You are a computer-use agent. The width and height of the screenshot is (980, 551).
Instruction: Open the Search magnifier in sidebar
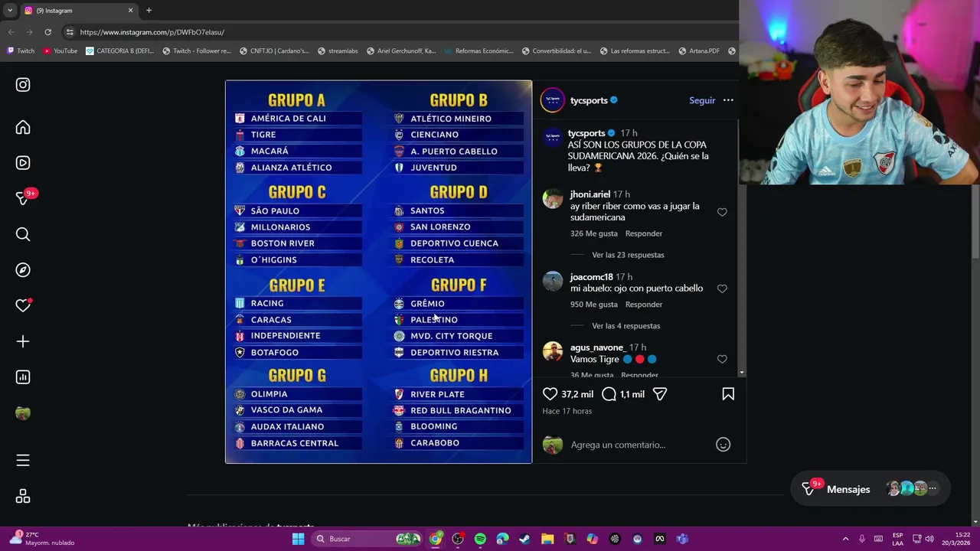point(23,234)
